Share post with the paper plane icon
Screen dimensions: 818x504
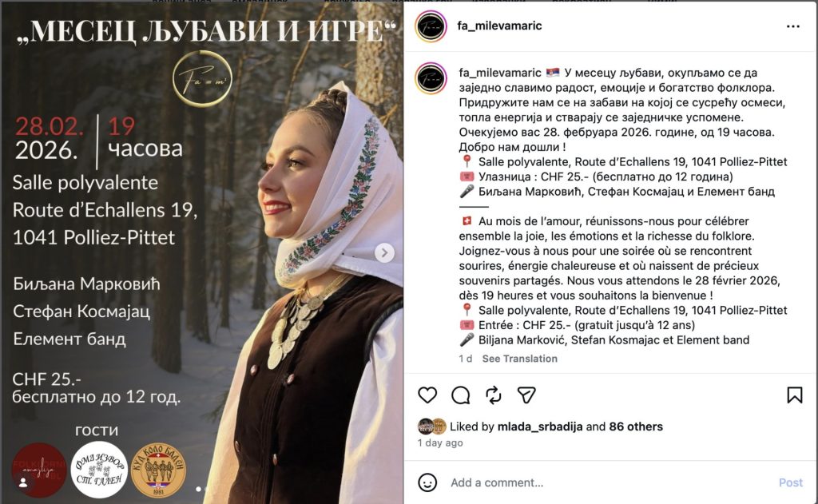526,395
